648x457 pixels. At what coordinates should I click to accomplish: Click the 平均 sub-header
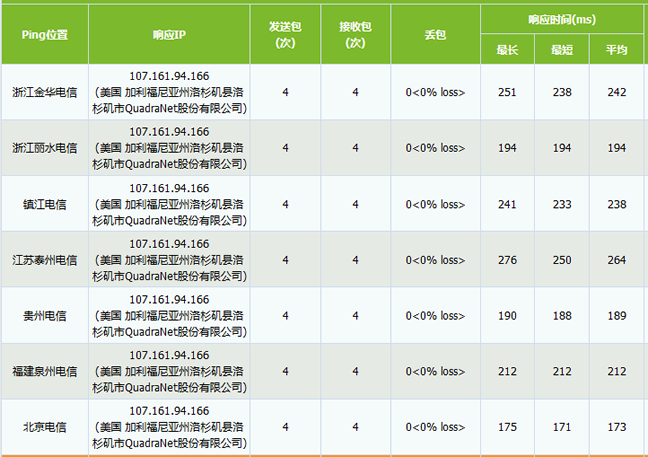pyautogui.click(x=616, y=50)
